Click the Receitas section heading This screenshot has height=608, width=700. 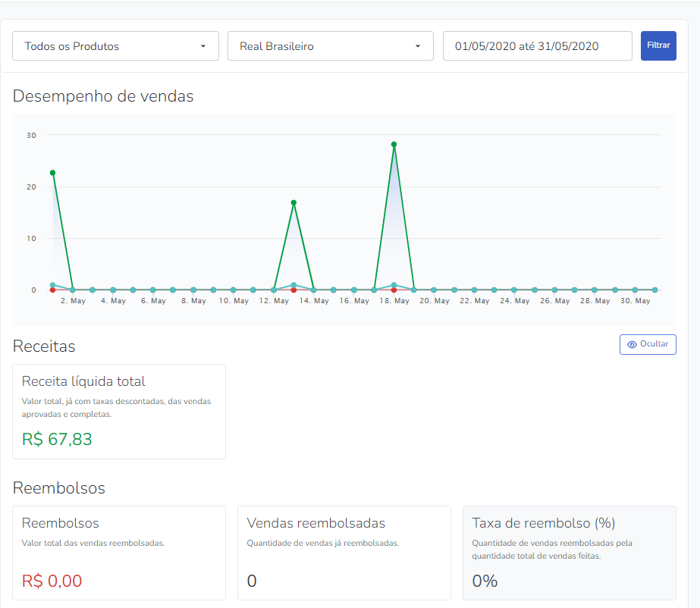tap(44, 346)
